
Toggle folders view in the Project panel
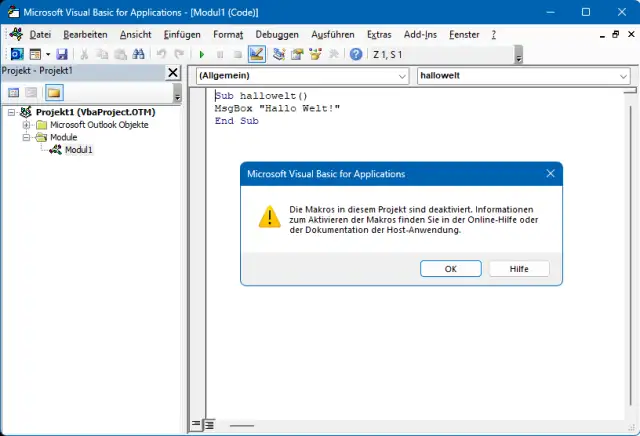pyautogui.click(x=53, y=93)
